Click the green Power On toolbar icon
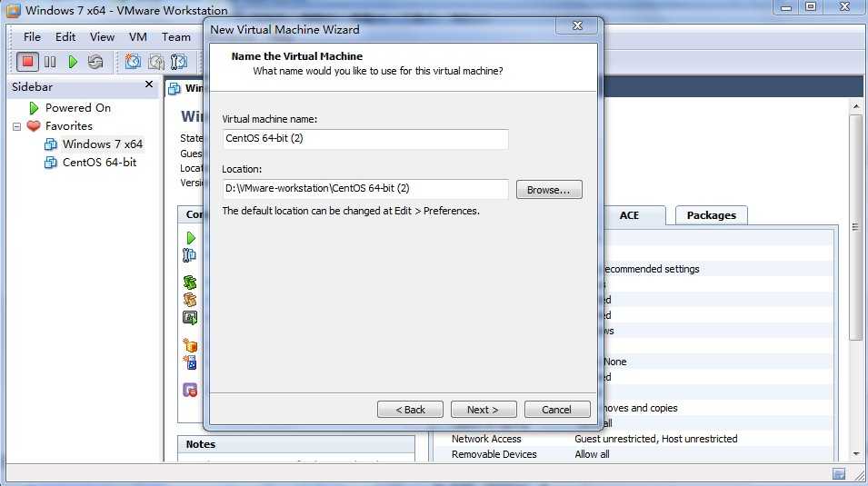This screenshot has width=868, height=486. [x=73, y=62]
